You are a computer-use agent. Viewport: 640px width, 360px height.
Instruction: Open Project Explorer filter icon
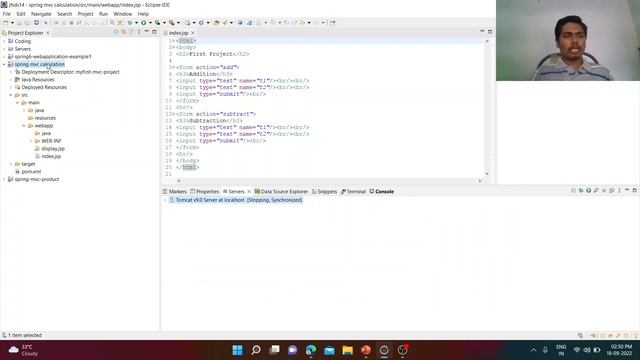click(131, 32)
